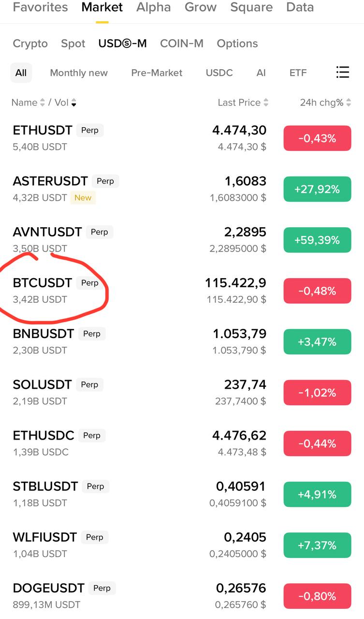
Task: Tap the Perp tag next to BTCUSDT
Action: point(89,283)
